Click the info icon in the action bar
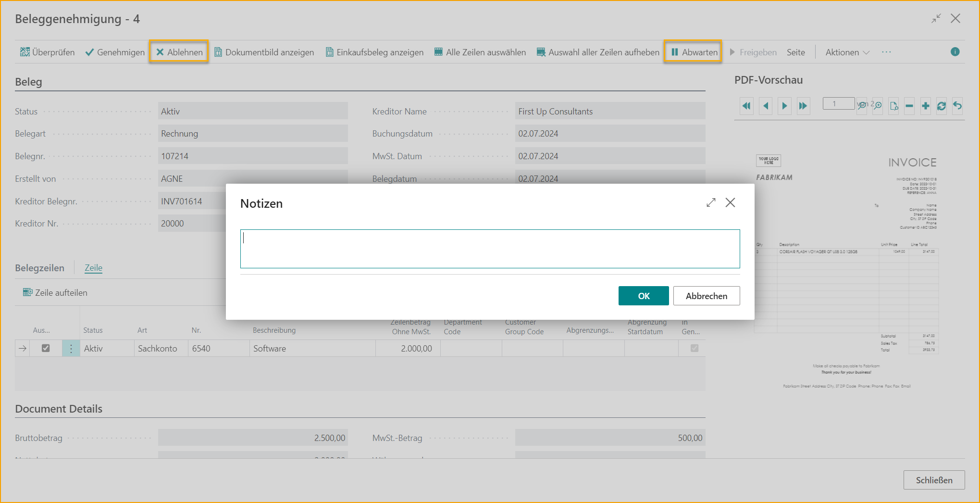The width and height of the screenshot is (980, 503). pyautogui.click(x=955, y=52)
